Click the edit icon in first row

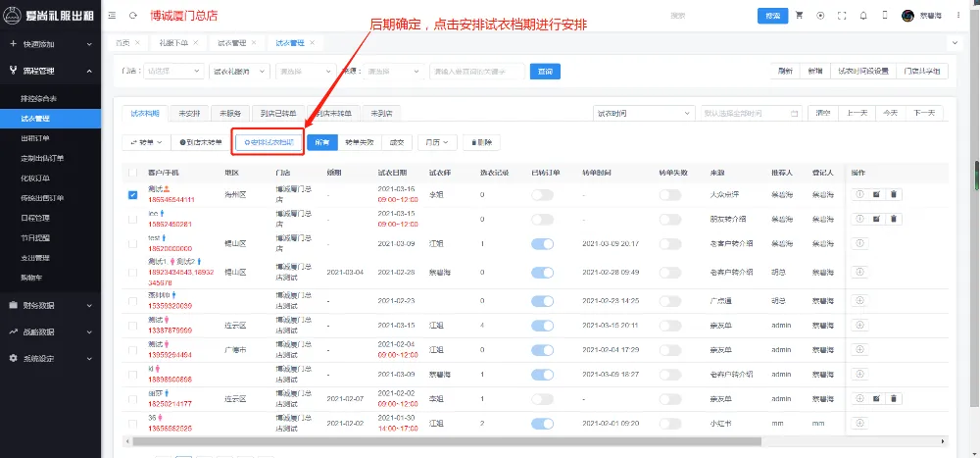(876, 194)
